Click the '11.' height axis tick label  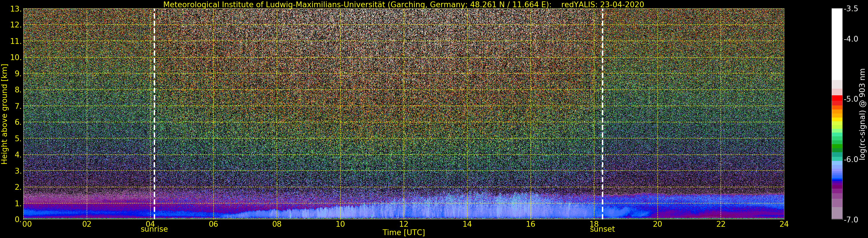point(16,41)
